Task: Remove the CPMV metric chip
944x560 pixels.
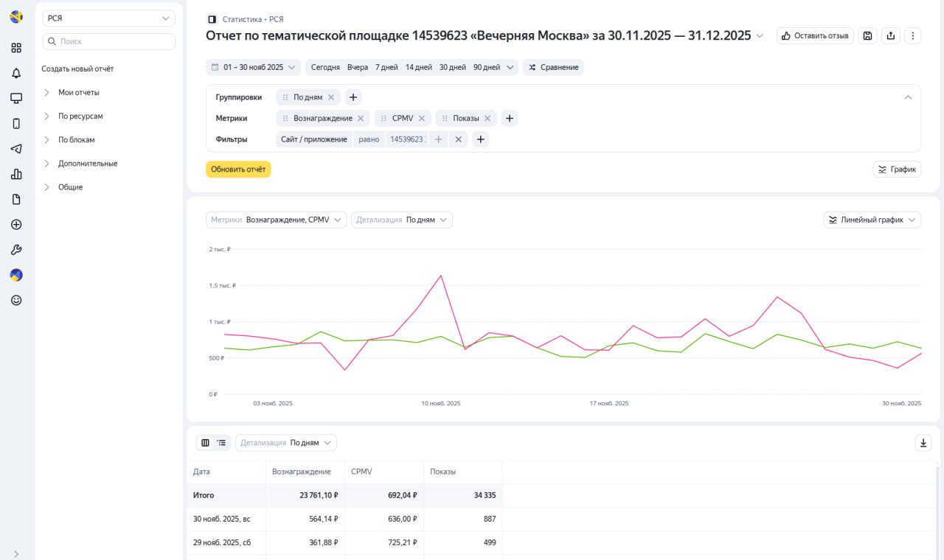Action: click(x=422, y=118)
